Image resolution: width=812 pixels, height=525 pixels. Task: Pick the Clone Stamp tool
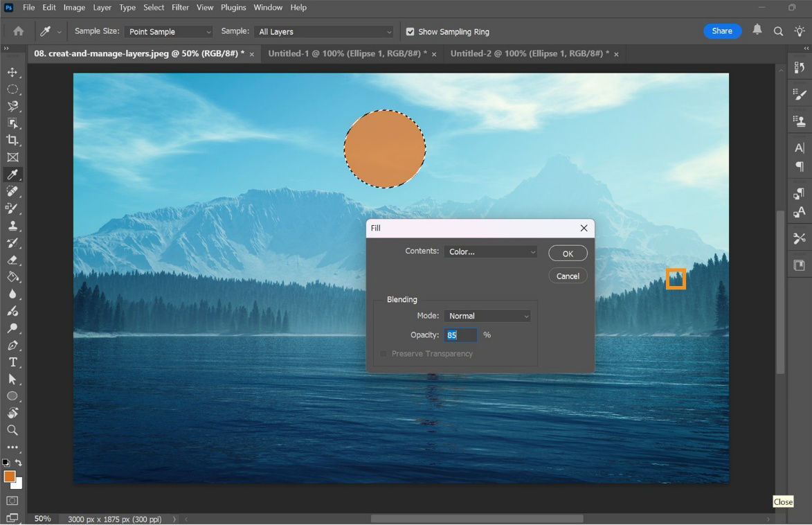(12, 226)
